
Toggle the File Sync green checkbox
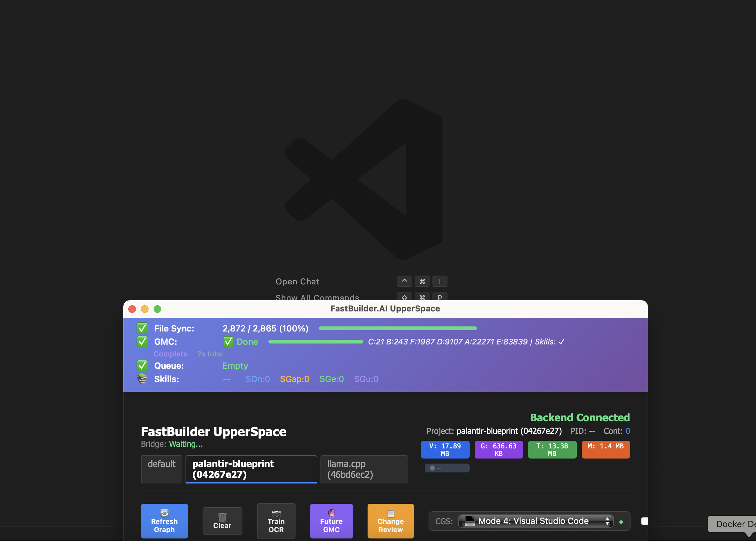click(142, 328)
